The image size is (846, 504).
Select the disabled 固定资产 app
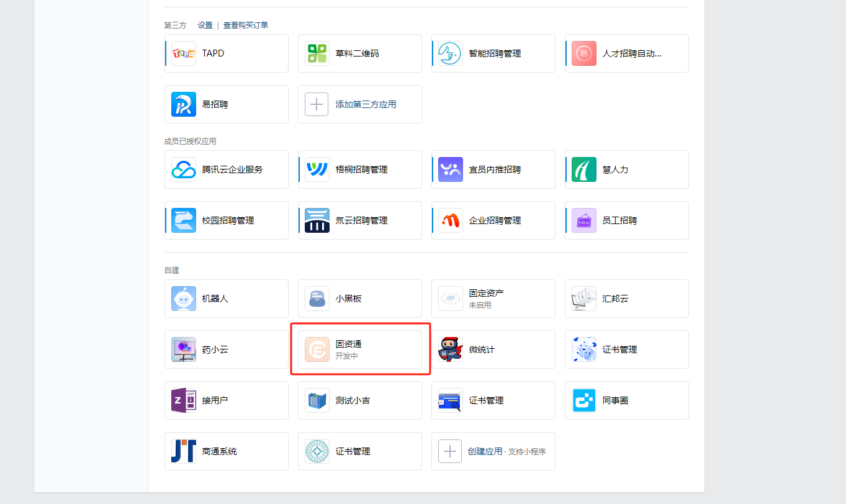(x=493, y=299)
